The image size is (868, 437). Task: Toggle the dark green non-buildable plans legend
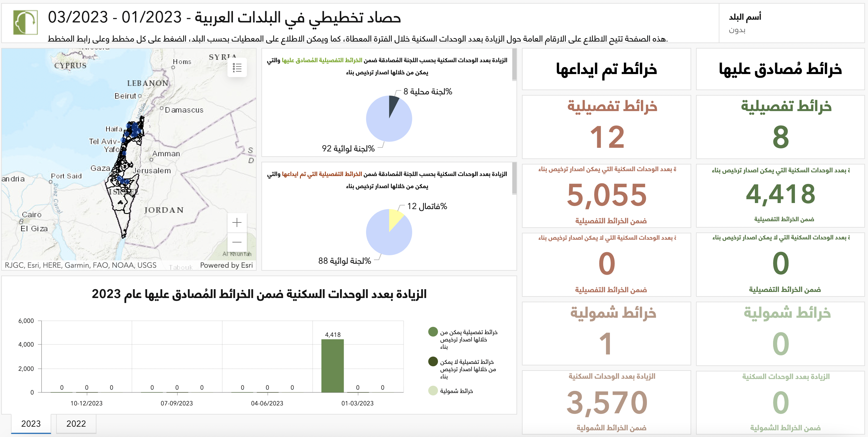point(433,361)
